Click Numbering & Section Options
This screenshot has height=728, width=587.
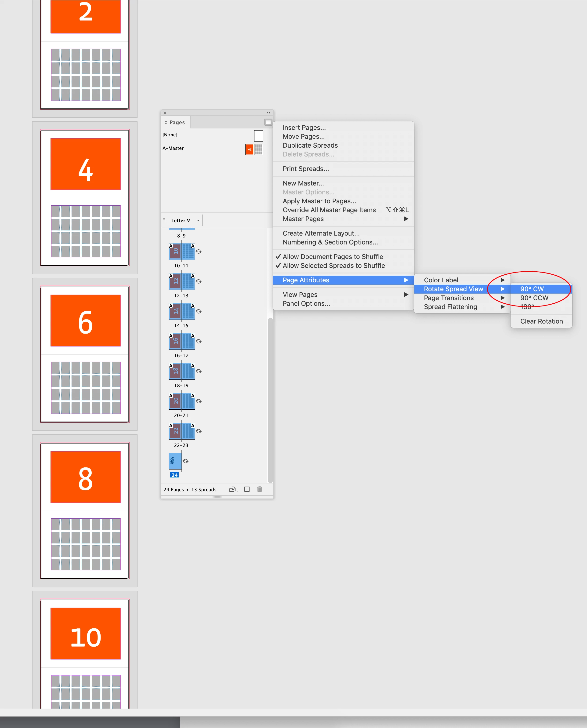click(330, 242)
